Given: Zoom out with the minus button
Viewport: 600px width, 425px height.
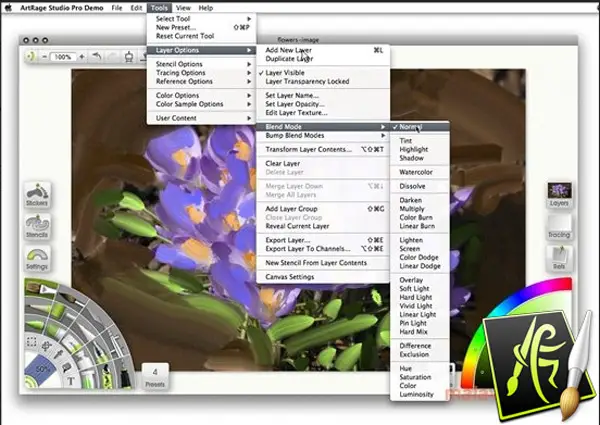Looking at the screenshot, I should pos(44,57).
